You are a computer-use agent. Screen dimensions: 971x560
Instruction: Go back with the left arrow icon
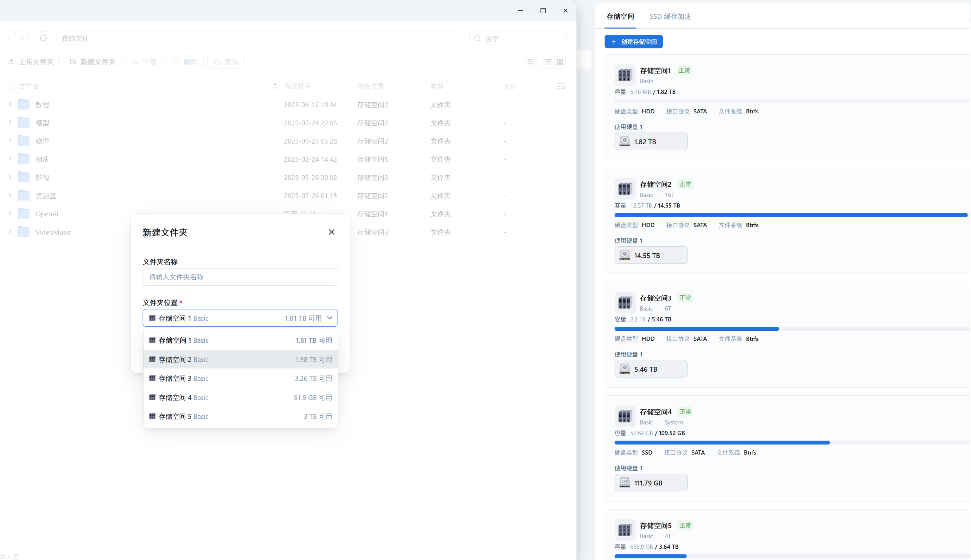click(9, 39)
